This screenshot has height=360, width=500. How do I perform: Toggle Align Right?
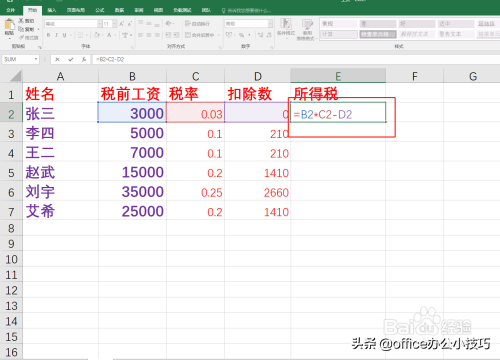coord(157,35)
